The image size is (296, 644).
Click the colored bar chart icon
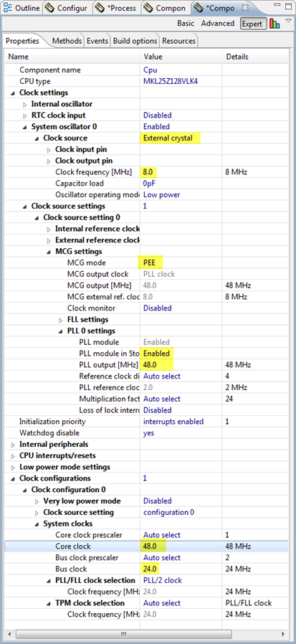(274, 24)
